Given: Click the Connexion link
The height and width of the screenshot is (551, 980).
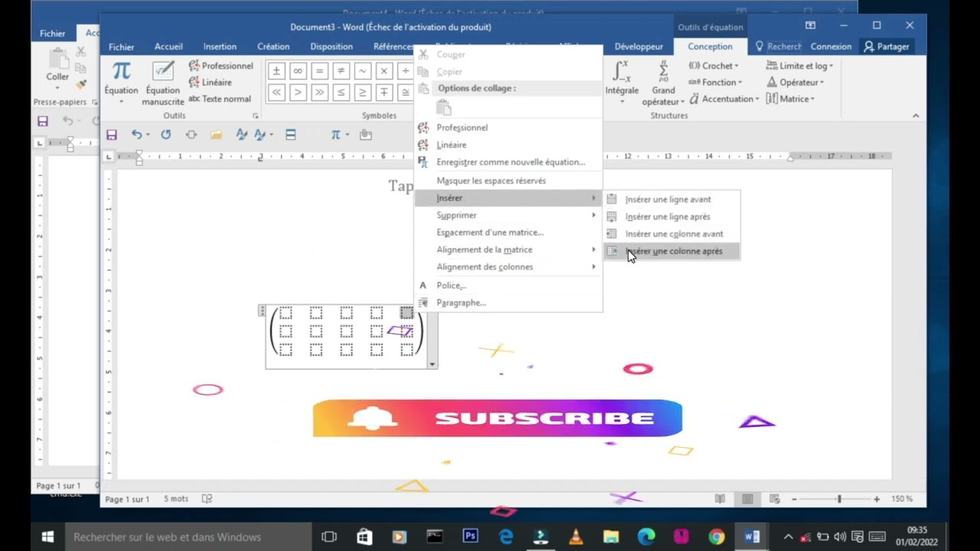Looking at the screenshot, I should click(831, 47).
